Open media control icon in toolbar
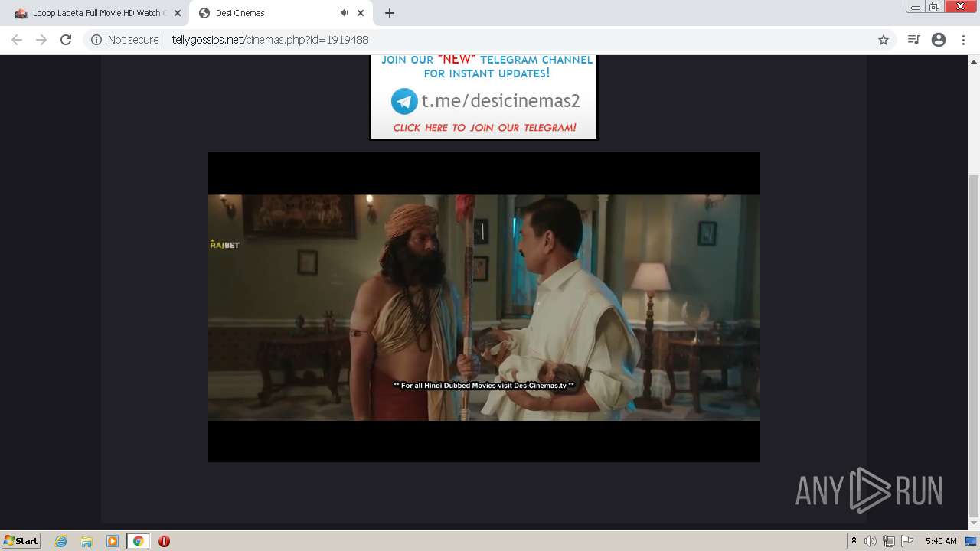 [913, 40]
